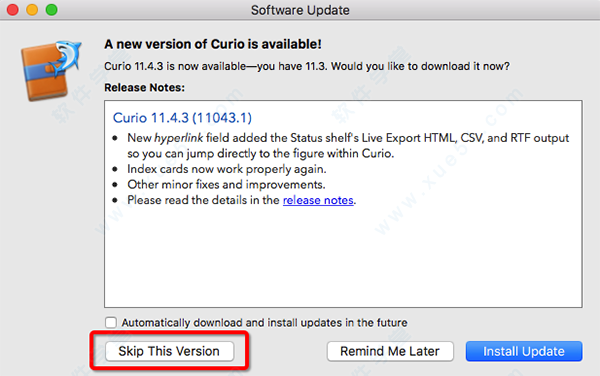The image size is (600, 376).
Task: Click 'Please read the details in the' text
Action: coord(203,200)
